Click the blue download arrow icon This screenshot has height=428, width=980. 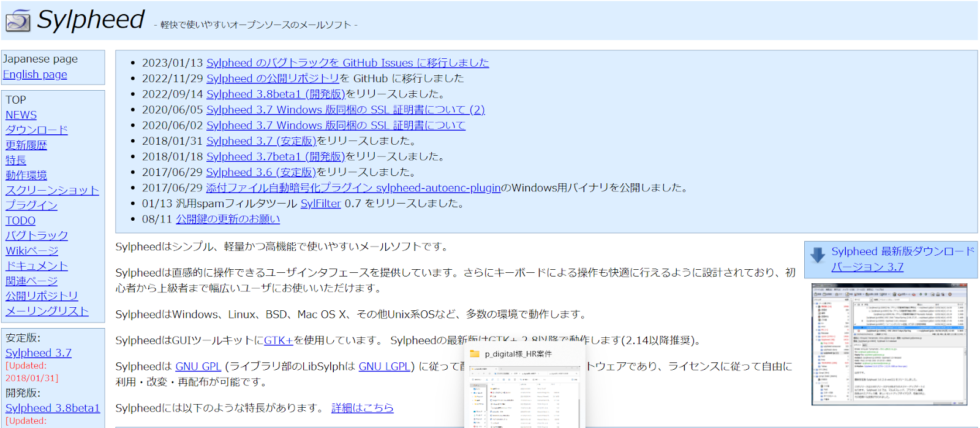[x=817, y=256]
